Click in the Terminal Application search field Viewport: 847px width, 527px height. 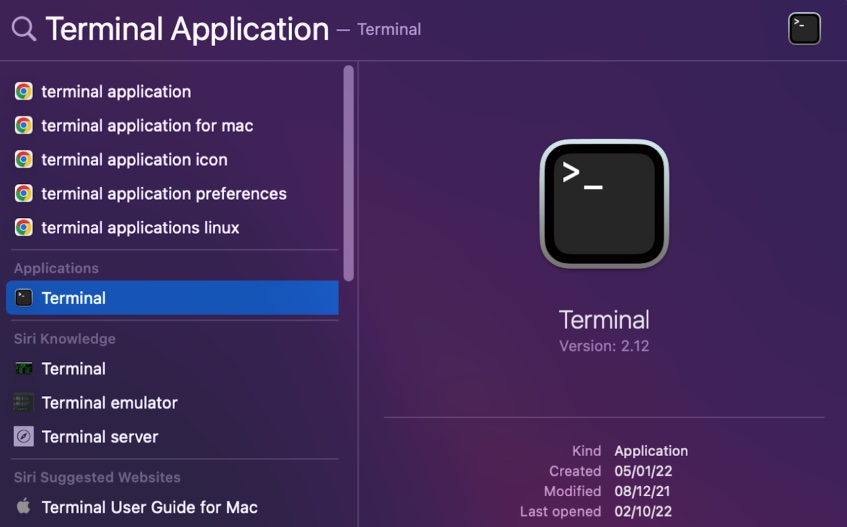[187, 29]
